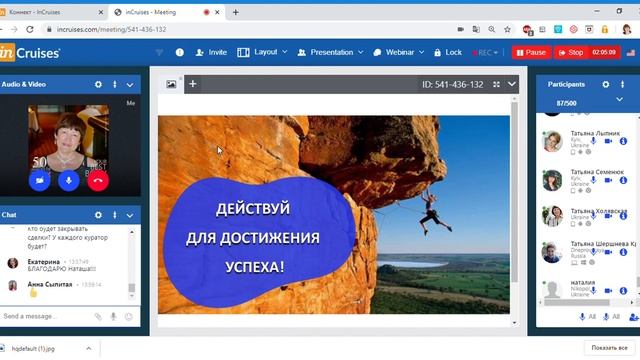640x360 pixels.
Task: Click the Participants horizontal scrollbar
Action: point(577,302)
